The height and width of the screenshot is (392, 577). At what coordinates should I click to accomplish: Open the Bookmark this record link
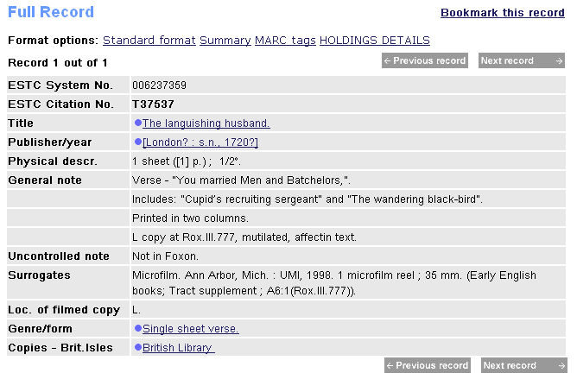pyautogui.click(x=502, y=13)
